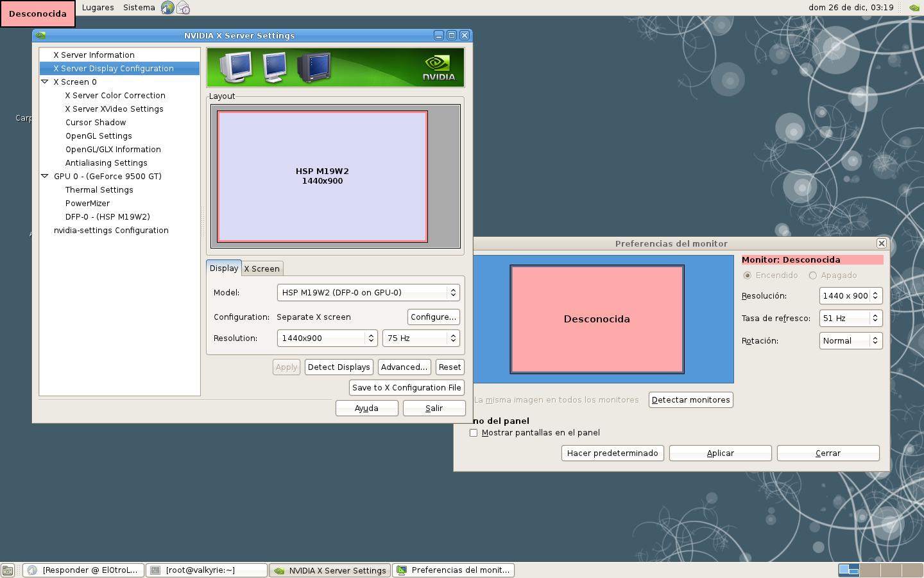Click the NVIDIA tray icon in top panel
Screen dimensions: 924x578
(914, 8)
